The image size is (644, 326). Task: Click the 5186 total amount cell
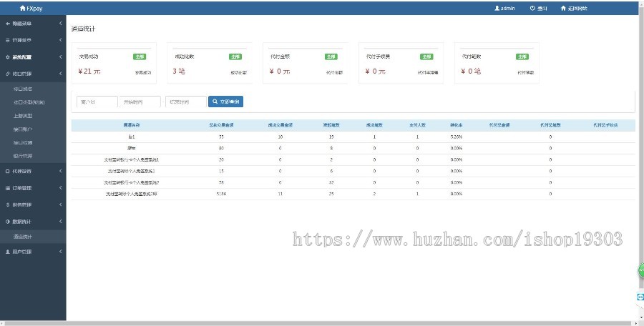[x=221, y=194]
